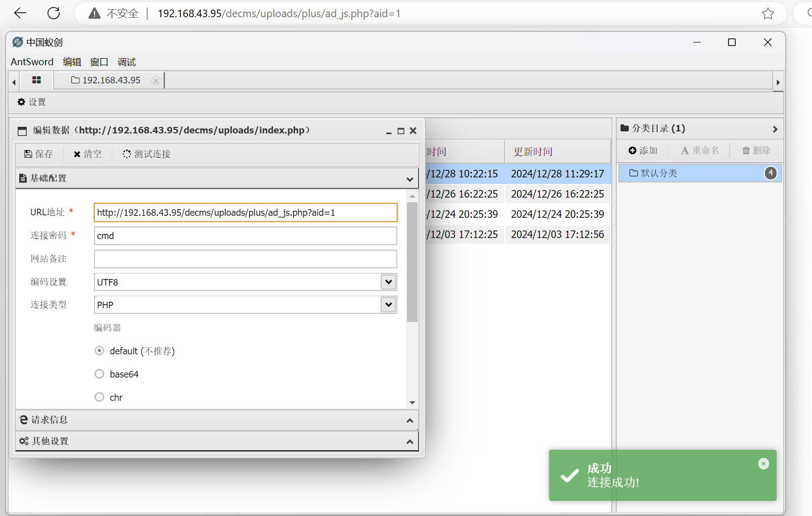This screenshot has height=516, width=812.
Task: Expand the 请求信息 section
Action: pos(410,420)
